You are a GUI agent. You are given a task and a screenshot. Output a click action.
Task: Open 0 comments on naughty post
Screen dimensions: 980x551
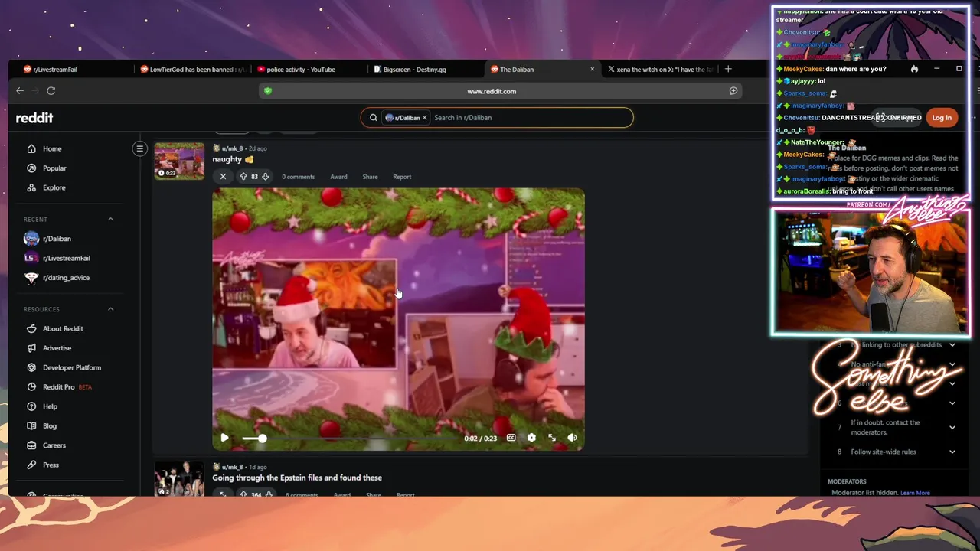point(298,177)
